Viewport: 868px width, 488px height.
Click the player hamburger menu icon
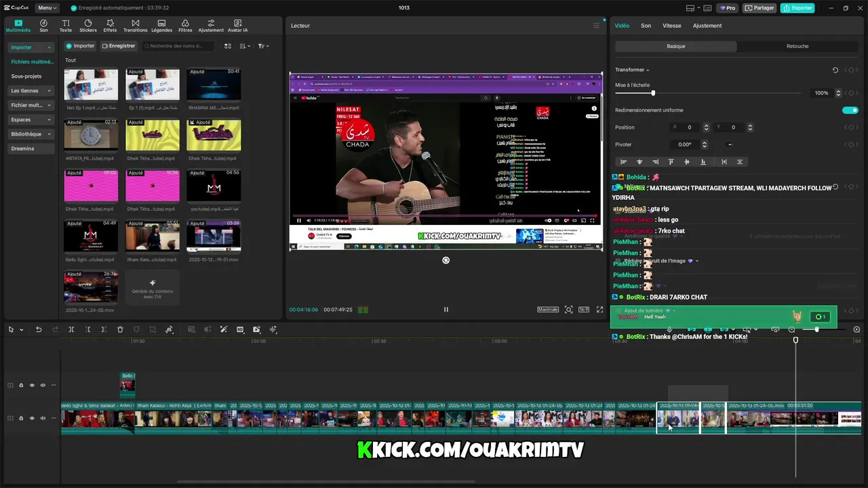[x=596, y=26]
